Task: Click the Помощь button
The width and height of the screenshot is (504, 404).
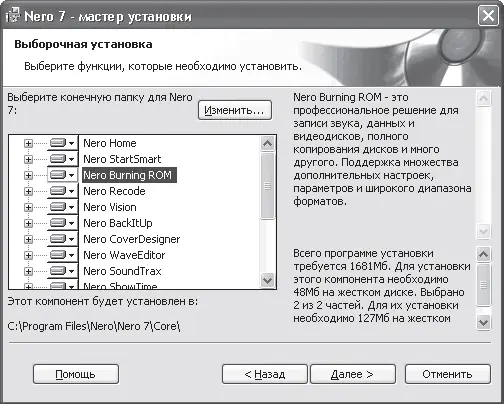Action: tap(76, 374)
